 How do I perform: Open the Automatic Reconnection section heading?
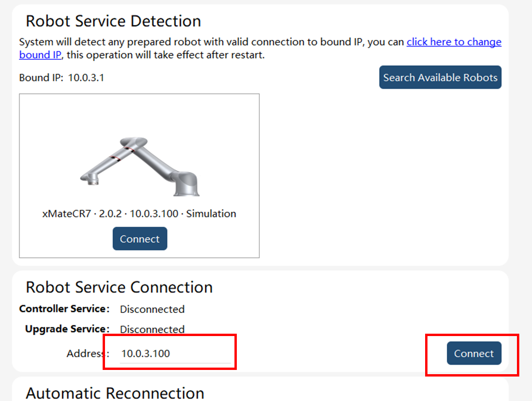(x=115, y=393)
